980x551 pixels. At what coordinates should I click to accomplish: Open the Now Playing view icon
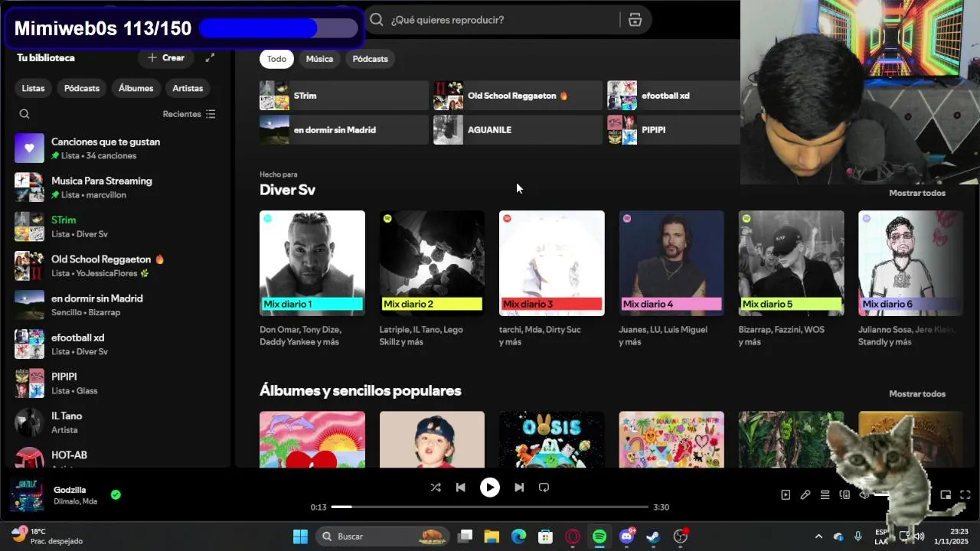click(786, 495)
